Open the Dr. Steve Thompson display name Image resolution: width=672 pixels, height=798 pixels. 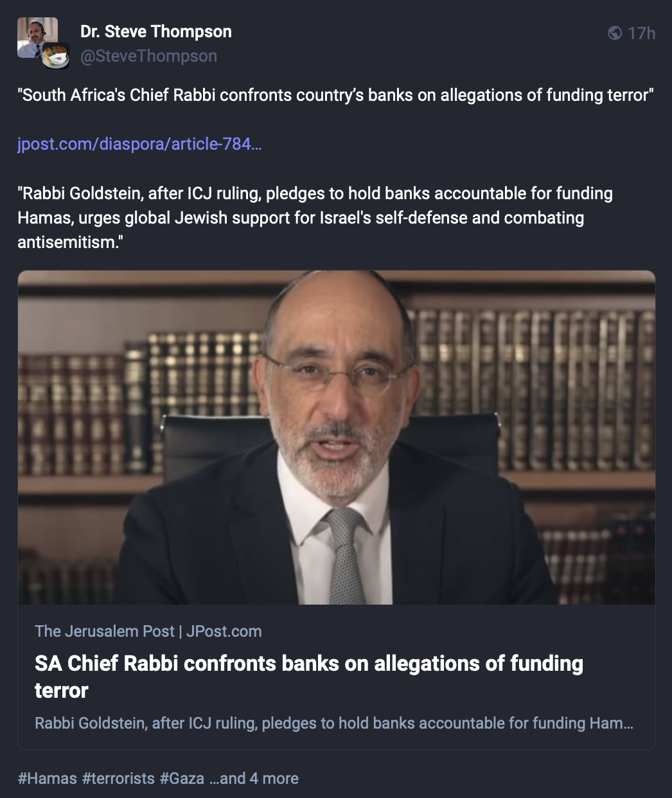click(156, 31)
